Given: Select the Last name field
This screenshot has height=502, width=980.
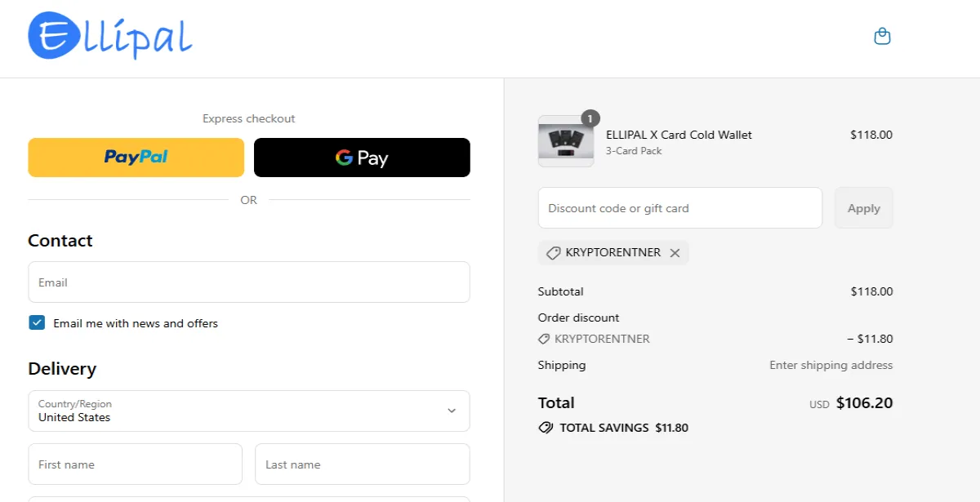Looking at the screenshot, I should pos(362,464).
